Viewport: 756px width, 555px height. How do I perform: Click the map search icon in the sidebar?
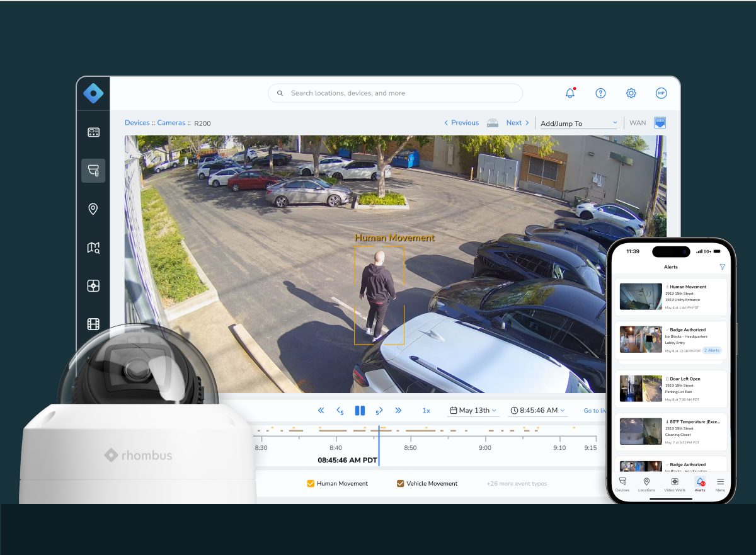tap(93, 247)
